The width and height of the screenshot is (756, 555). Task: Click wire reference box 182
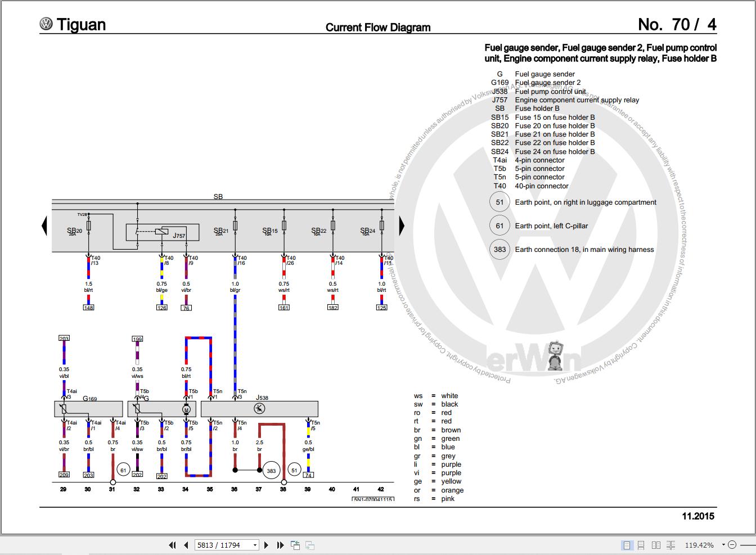333,308
